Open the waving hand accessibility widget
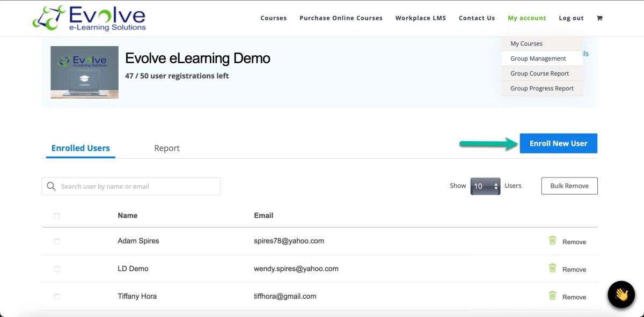Viewport: 644px width, 317px height. click(621, 294)
